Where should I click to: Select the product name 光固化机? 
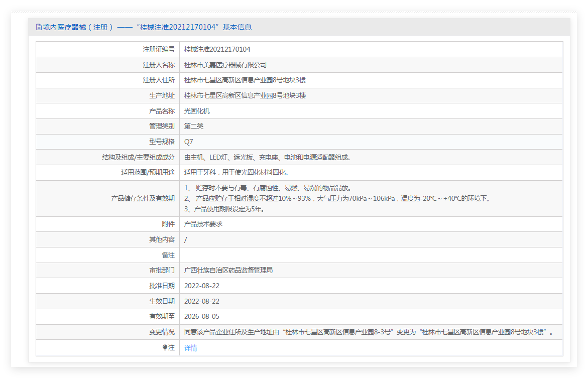(197, 111)
